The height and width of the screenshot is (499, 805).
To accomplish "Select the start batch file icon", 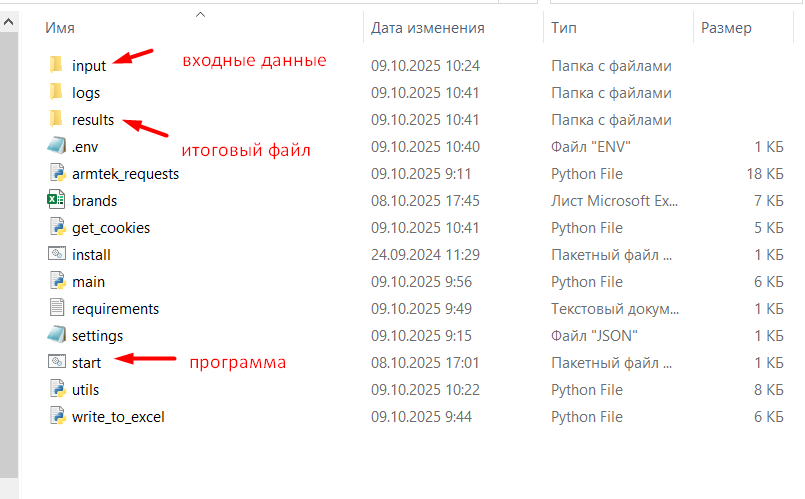I will (56, 363).
